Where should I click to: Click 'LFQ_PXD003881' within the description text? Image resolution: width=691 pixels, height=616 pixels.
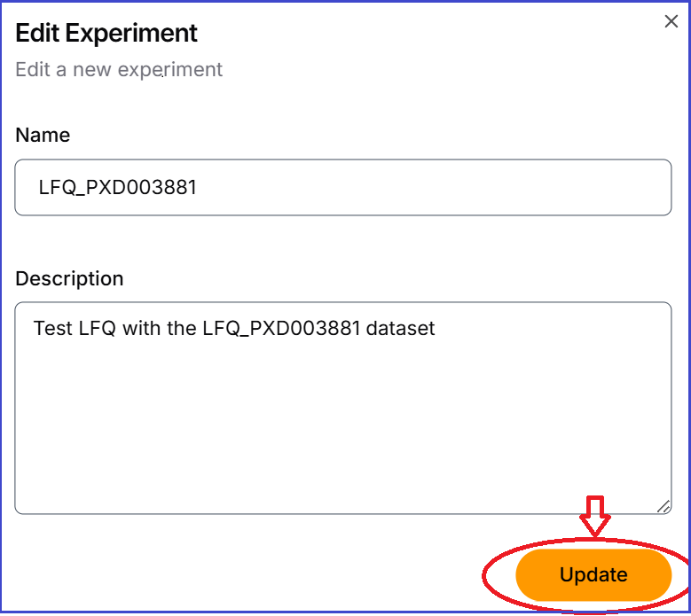click(281, 329)
